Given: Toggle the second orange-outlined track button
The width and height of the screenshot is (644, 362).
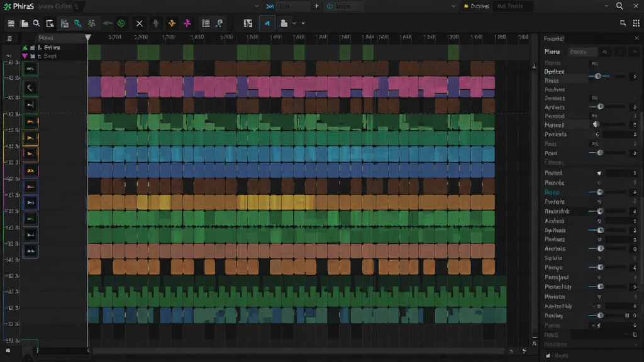Looking at the screenshot, I should pos(30,138).
